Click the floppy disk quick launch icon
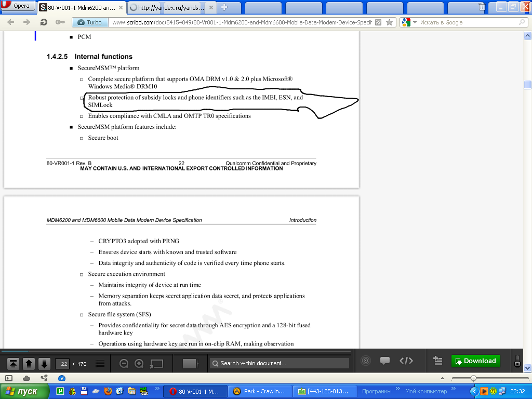Screen dimensions: 532x399 point(84,391)
